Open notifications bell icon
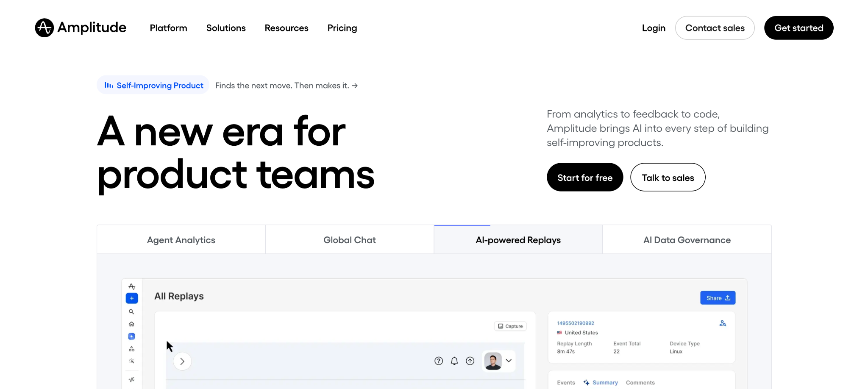 pos(454,361)
